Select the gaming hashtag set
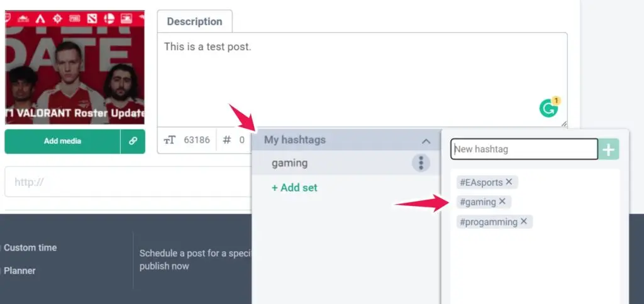Image resolution: width=644 pixels, height=304 pixels. pos(290,163)
